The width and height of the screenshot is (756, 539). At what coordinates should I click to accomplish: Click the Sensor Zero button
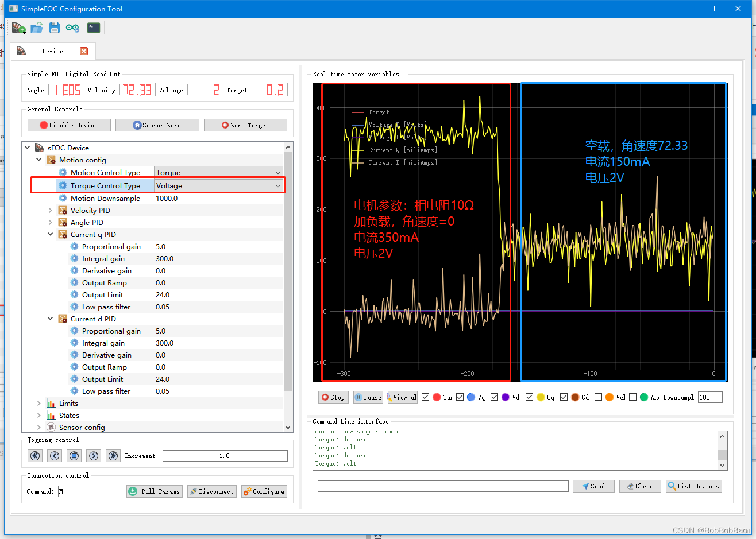pos(157,125)
